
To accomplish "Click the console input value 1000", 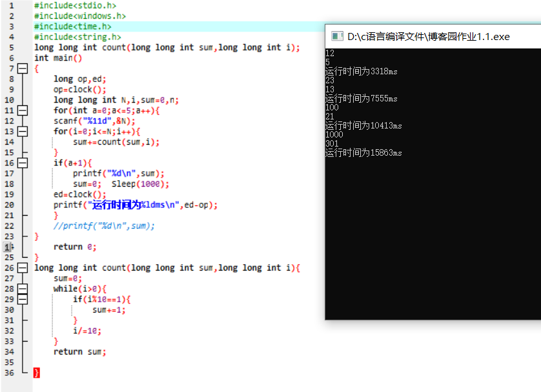I will (334, 134).
